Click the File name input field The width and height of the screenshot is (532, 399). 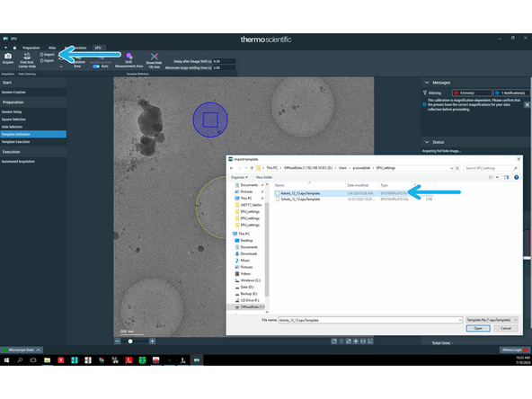click(x=370, y=320)
